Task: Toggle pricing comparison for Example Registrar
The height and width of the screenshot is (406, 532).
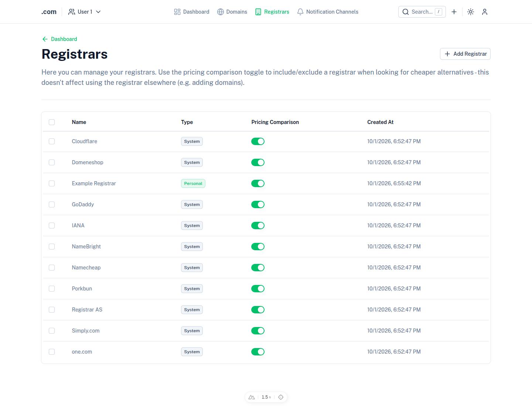Action: pyautogui.click(x=258, y=183)
